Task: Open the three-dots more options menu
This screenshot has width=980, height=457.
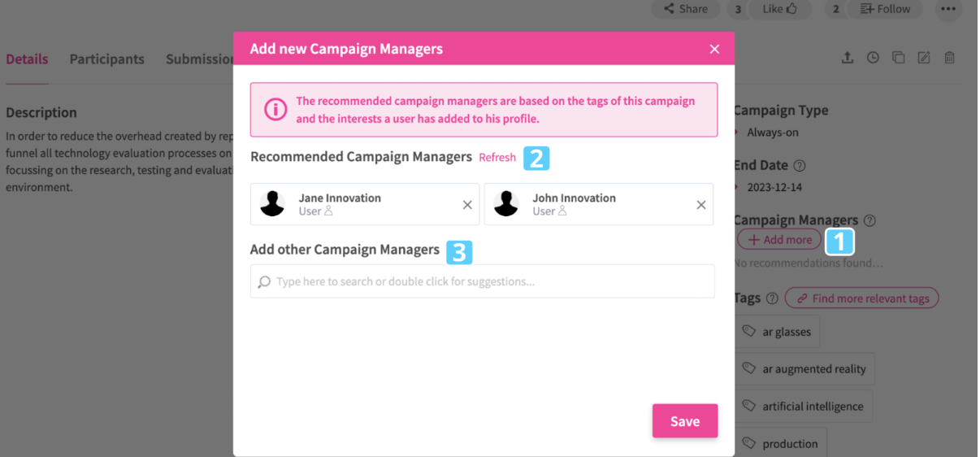Action: coord(948,9)
